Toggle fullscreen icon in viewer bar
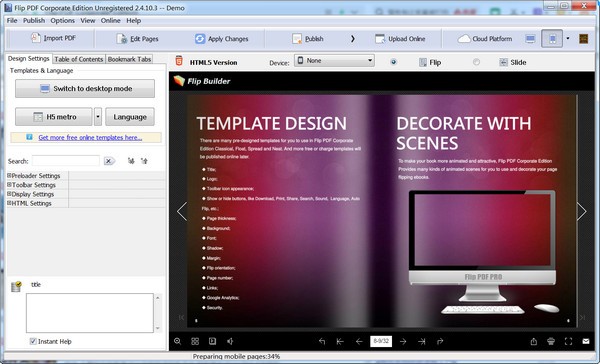 pyautogui.click(x=569, y=341)
